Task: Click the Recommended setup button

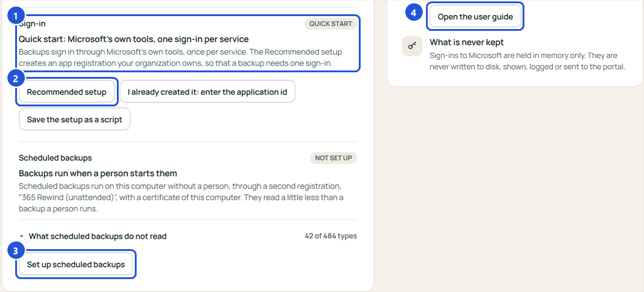Action: [67, 92]
